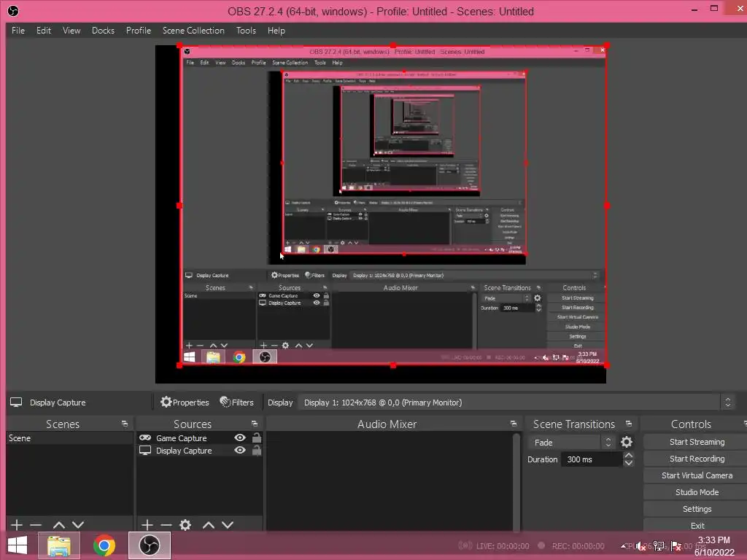The height and width of the screenshot is (560, 747).
Task: Select the Game Capture source row
Action: click(x=199, y=437)
